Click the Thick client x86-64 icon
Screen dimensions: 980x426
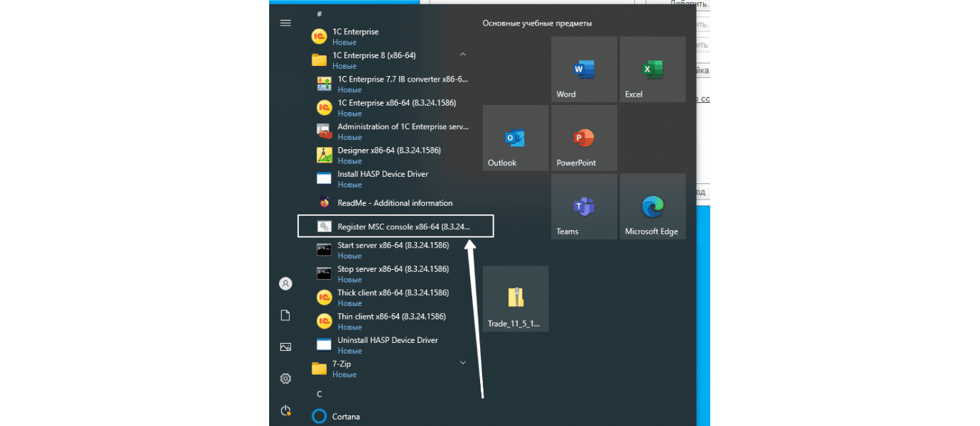point(325,297)
